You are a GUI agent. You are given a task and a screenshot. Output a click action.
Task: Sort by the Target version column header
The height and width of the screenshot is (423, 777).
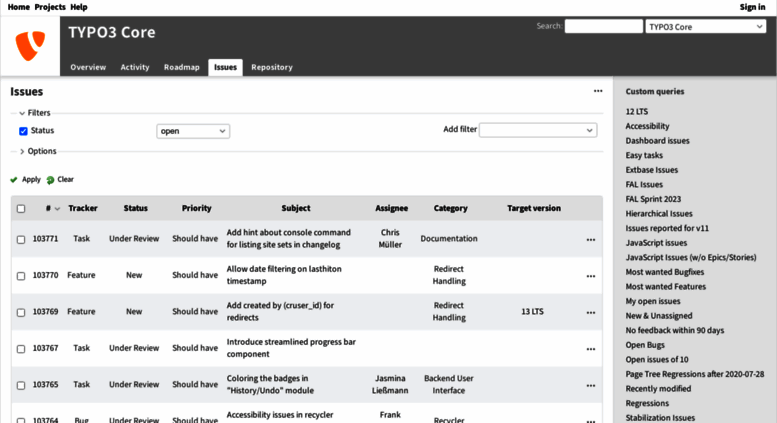534,209
